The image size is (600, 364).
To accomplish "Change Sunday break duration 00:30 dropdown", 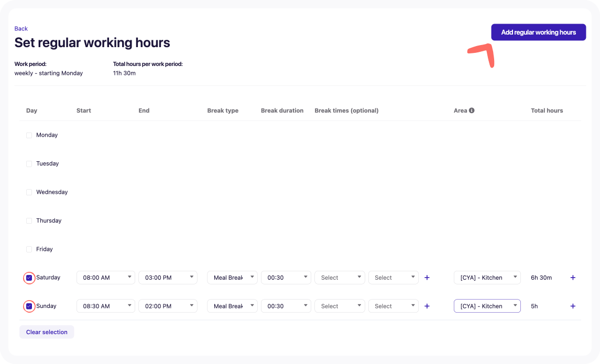I will tap(286, 306).
